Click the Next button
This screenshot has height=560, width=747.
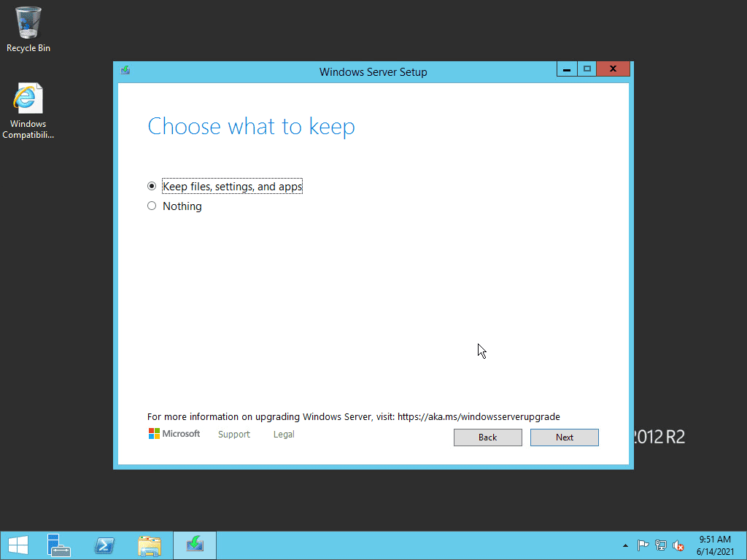tap(564, 437)
